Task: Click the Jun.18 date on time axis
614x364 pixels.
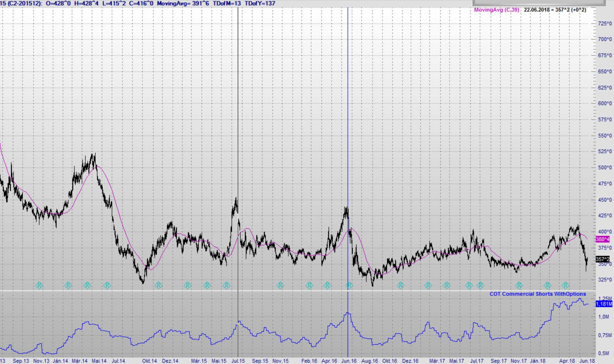Action: pyautogui.click(x=587, y=361)
